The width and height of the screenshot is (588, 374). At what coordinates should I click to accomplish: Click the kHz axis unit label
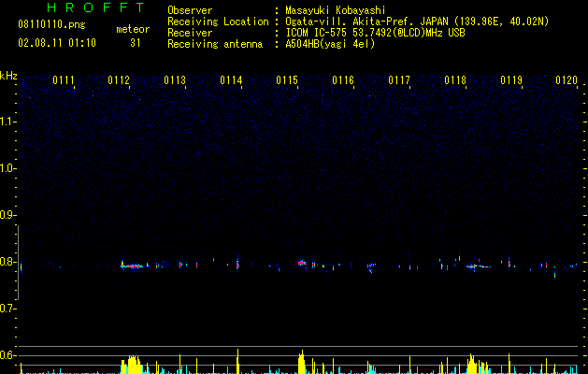point(8,76)
